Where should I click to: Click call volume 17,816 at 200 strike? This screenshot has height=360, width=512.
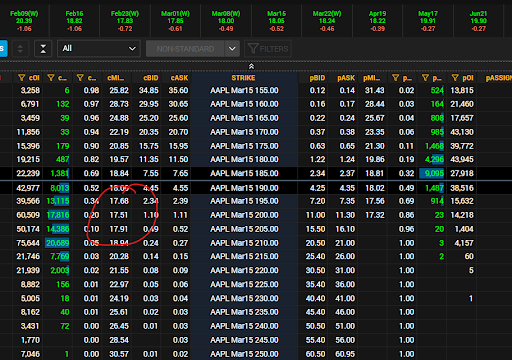(x=58, y=215)
